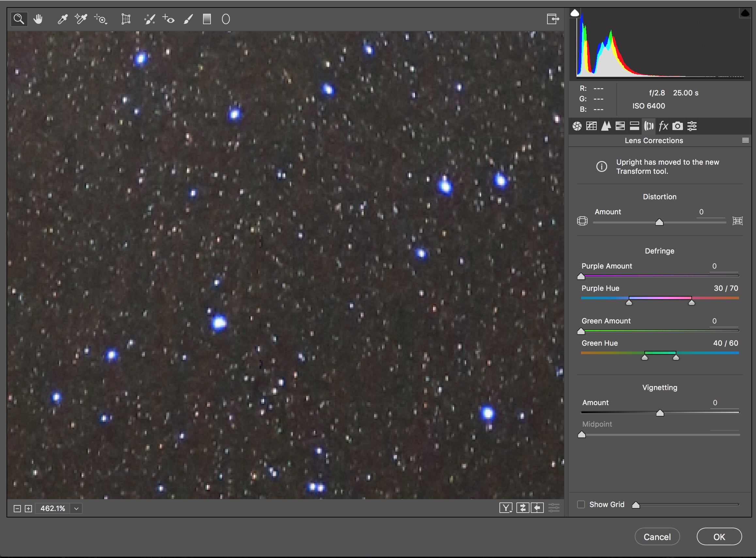Image resolution: width=756 pixels, height=558 pixels.
Task: Select the White Balance eyedropper tool
Action: pyautogui.click(x=62, y=19)
